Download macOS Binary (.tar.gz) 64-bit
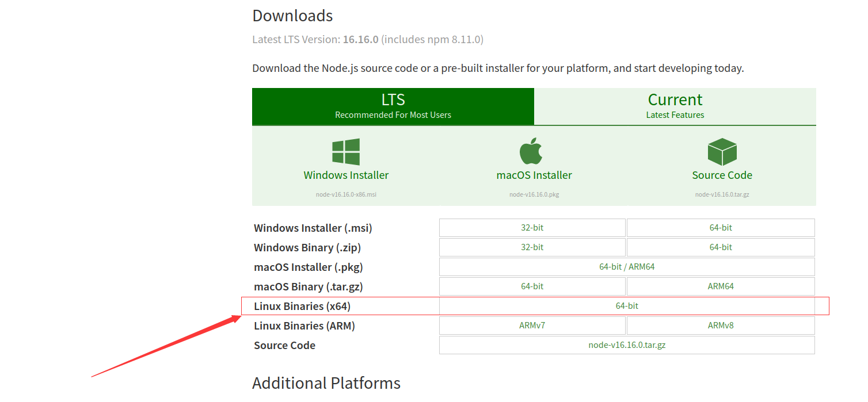Screen dimensions: 868x402 (x=532, y=286)
